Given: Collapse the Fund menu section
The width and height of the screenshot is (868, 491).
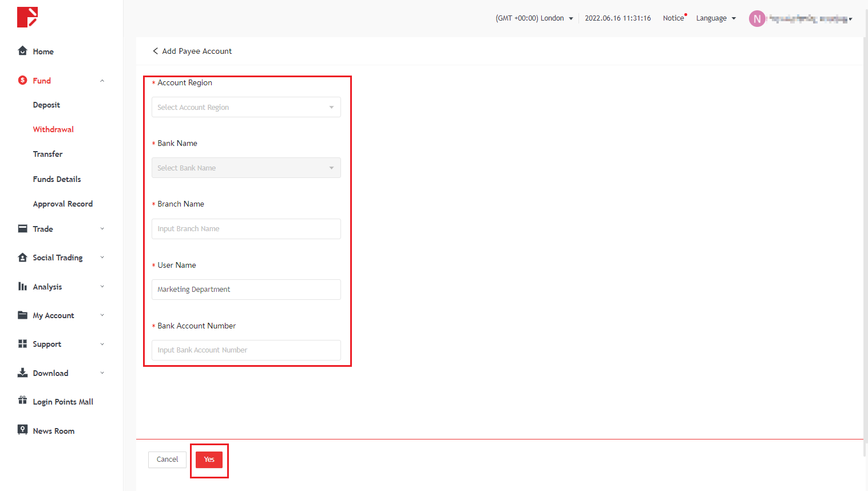Looking at the screenshot, I should [x=102, y=81].
